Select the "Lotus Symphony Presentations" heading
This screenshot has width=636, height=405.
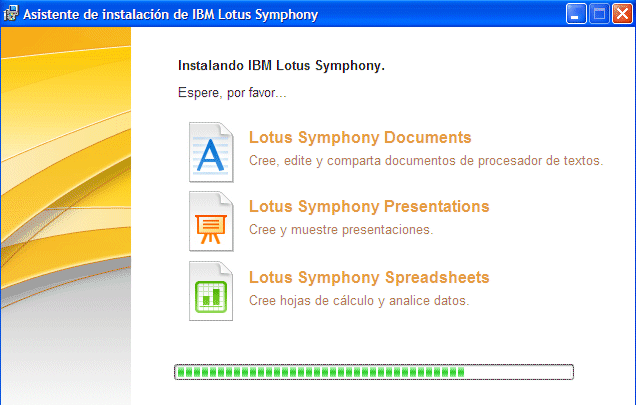(x=369, y=207)
